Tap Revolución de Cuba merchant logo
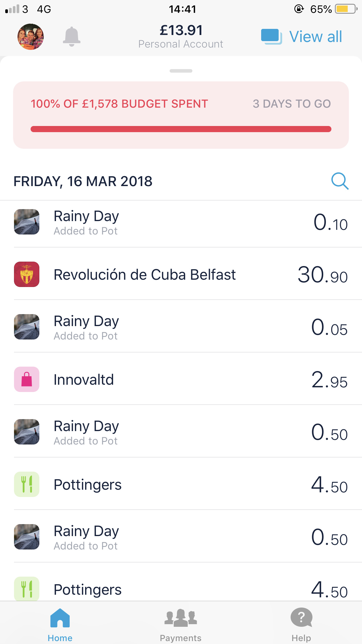 (x=27, y=274)
